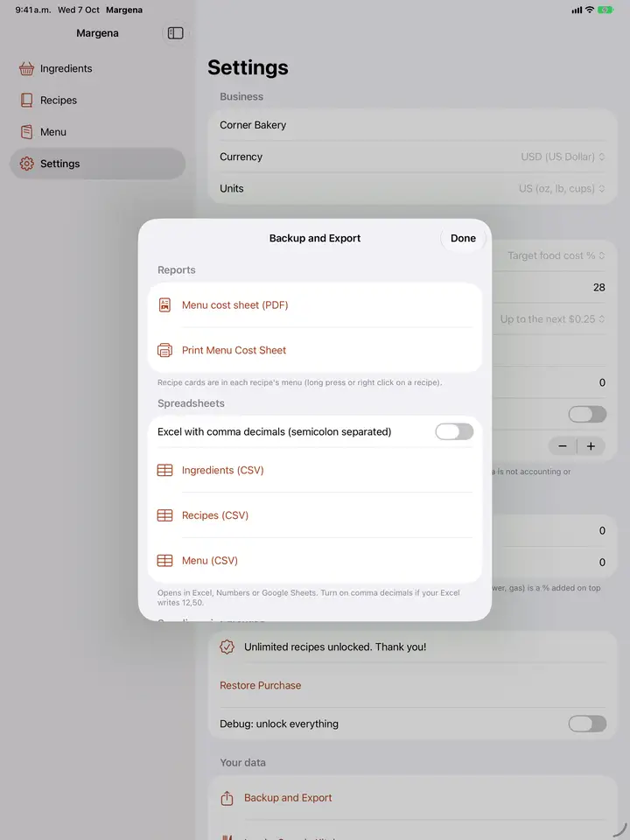Click the Settings page heading
Image resolution: width=630 pixels, height=840 pixels.
click(248, 67)
